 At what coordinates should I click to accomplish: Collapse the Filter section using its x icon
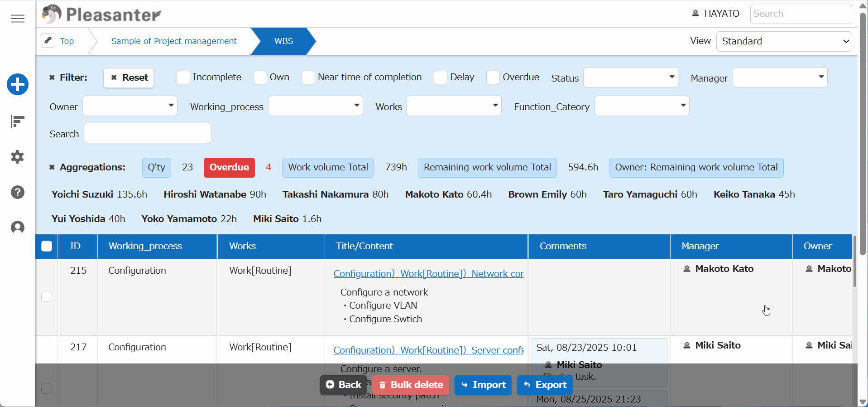coord(52,78)
